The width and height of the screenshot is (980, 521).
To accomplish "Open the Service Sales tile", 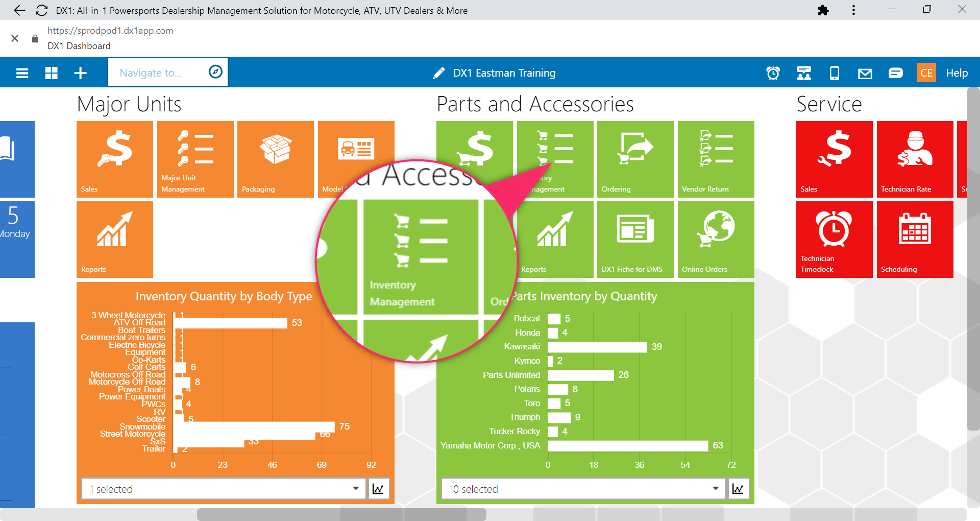I will (835, 159).
